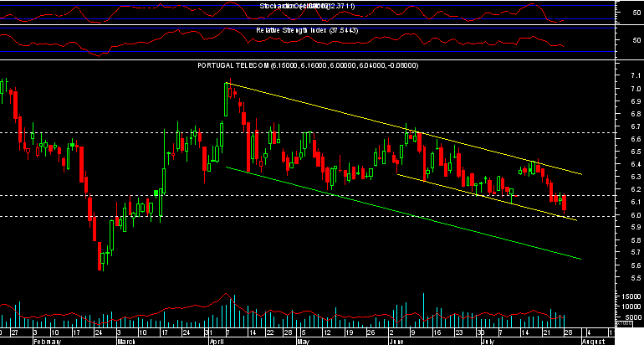Click the 6.1 price axis label
Viewport: 644px width, 345px height.
(x=635, y=202)
